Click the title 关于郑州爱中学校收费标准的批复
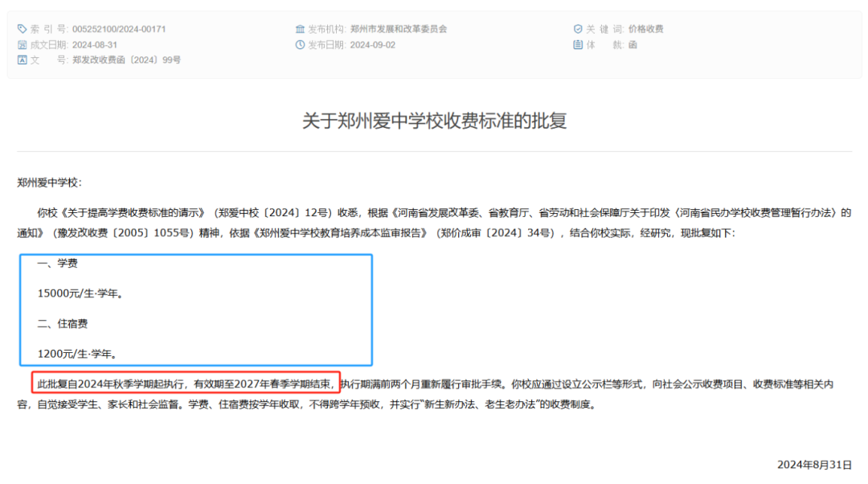The height and width of the screenshot is (484, 868). [x=434, y=121]
